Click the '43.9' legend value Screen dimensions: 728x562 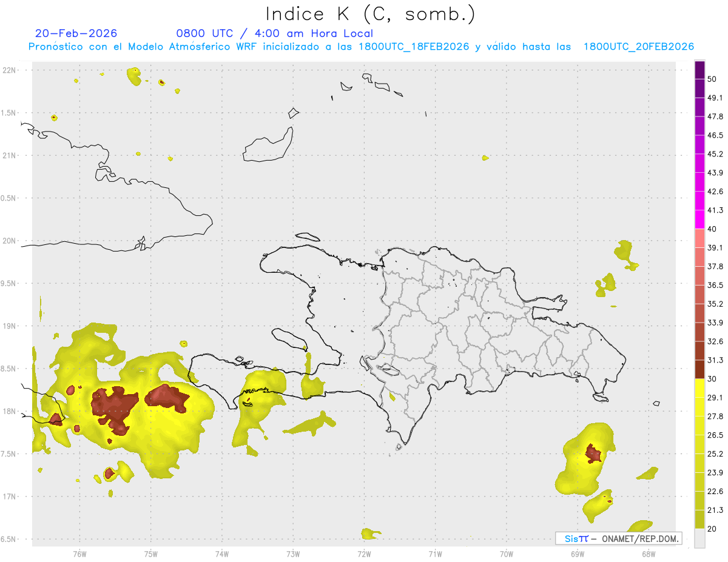point(715,173)
